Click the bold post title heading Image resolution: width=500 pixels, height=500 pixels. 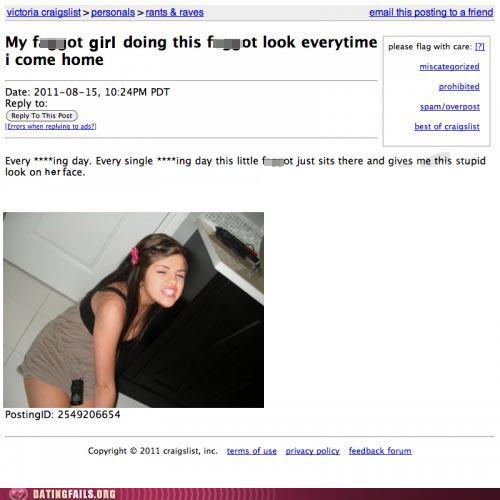coord(191,51)
